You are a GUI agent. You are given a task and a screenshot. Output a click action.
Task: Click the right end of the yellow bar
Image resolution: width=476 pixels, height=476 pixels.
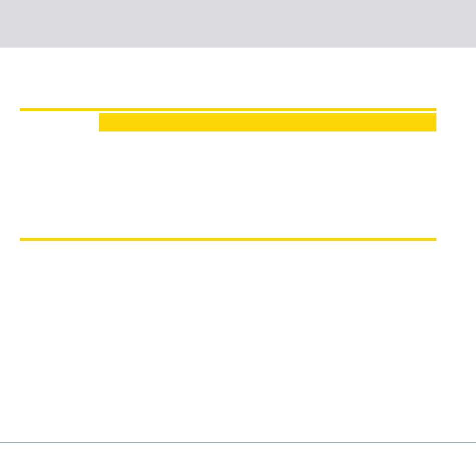(434, 122)
